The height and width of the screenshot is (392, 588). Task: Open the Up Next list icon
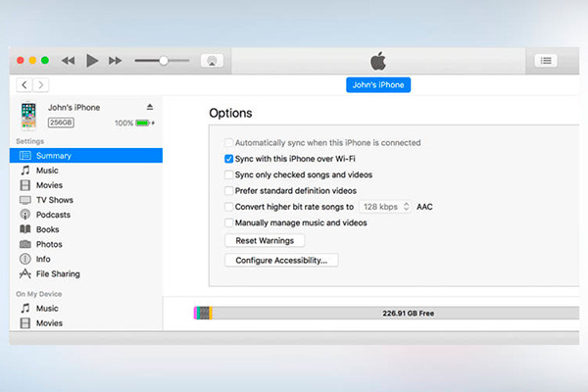point(546,61)
